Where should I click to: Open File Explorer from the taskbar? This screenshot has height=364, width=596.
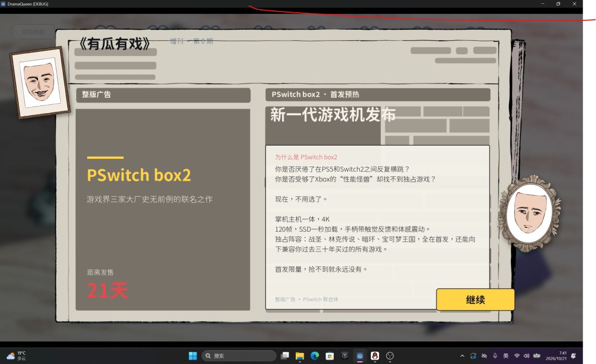coord(300,356)
